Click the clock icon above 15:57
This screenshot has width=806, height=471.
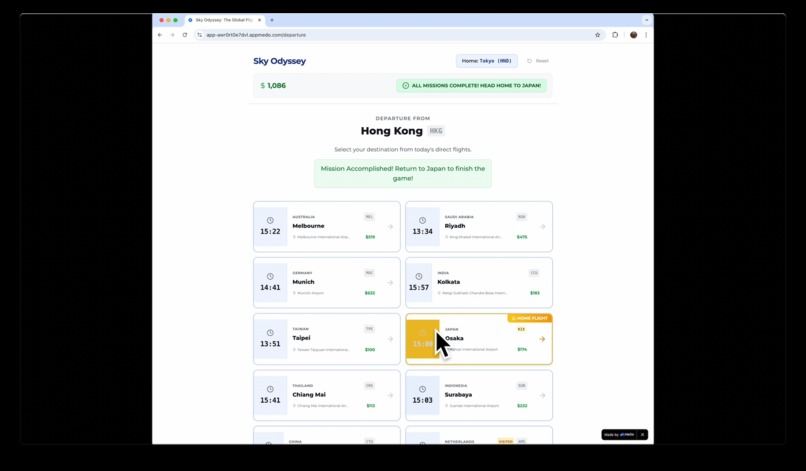pyautogui.click(x=418, y=276)
